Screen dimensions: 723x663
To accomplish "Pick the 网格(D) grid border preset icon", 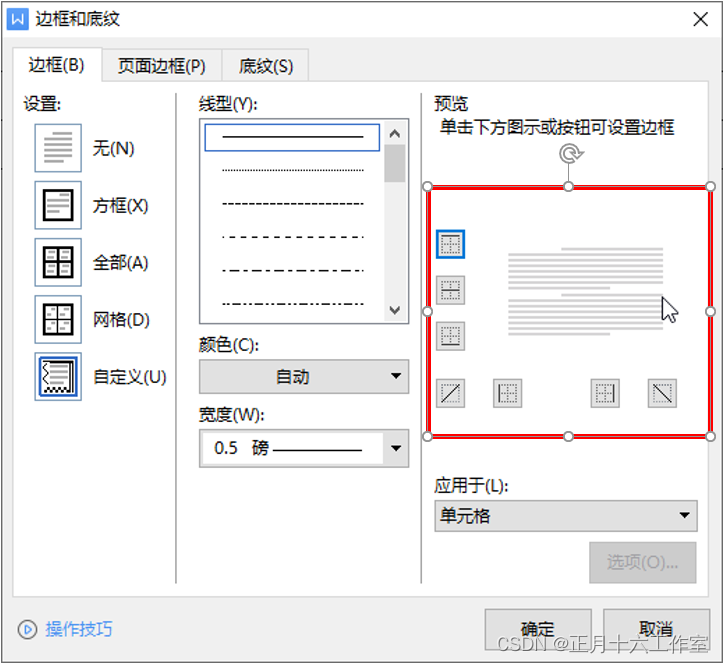I will point(58,320).
